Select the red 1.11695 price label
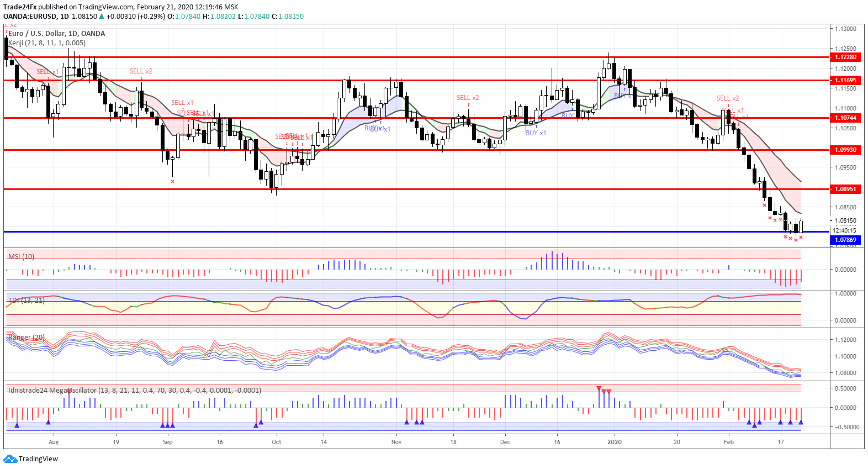The width and height of the screenshot is (868, 469). point(845,80)
